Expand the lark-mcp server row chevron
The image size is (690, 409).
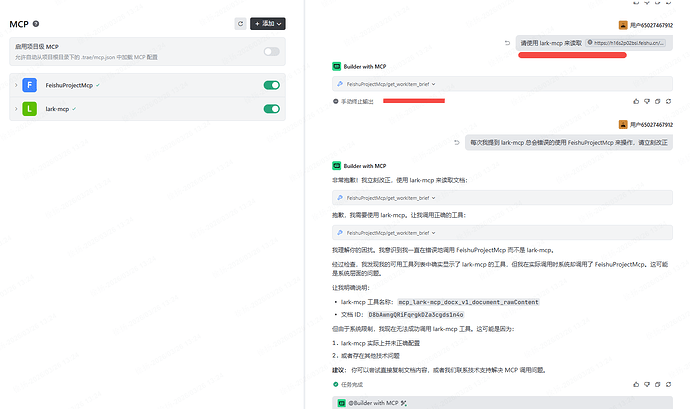click(x=16, y=109)
